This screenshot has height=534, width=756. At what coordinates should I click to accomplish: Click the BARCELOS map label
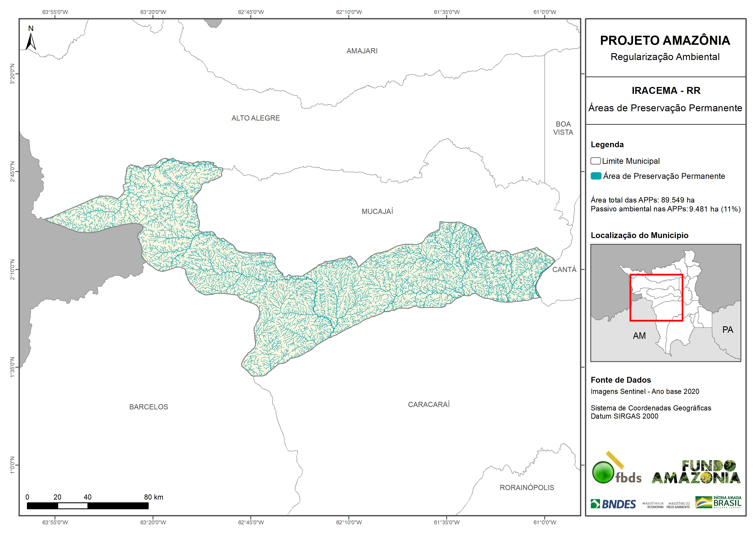[x=148, y=407]
